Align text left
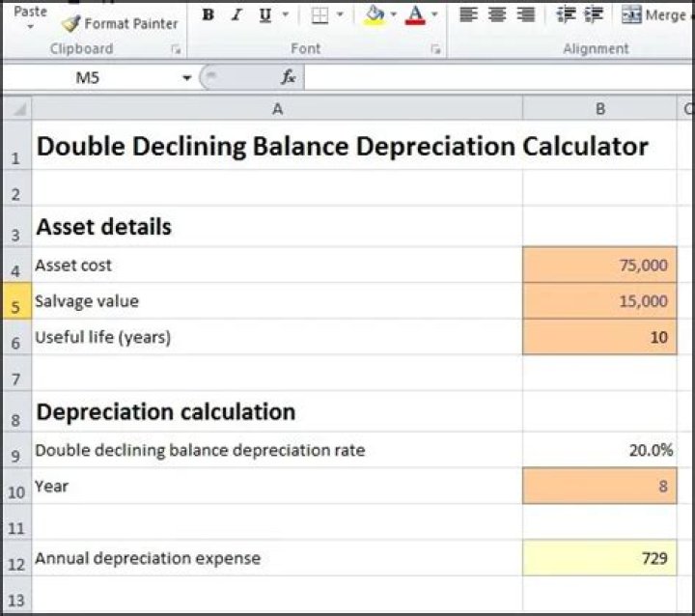 pyautogui.click(x=468, y=15)
